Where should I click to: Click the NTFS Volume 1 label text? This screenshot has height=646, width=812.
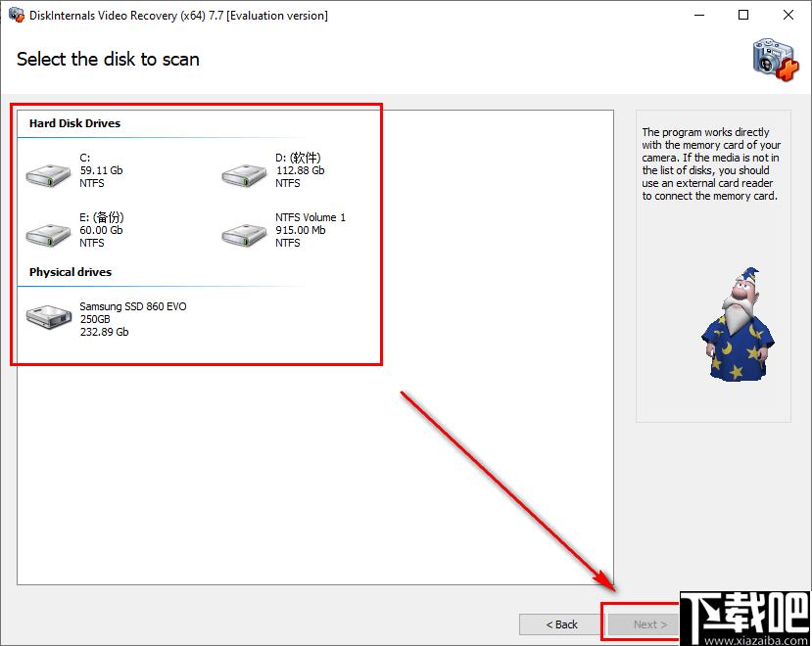[310, 217]
